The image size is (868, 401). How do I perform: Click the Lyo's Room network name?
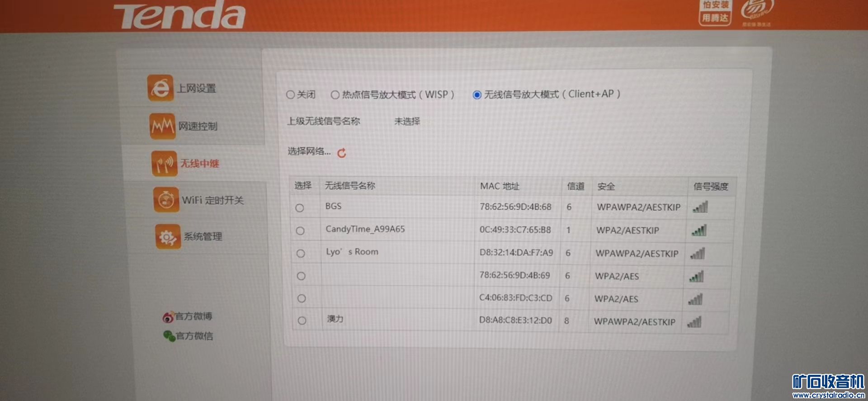pyautogui.click(x=352, y=252)
